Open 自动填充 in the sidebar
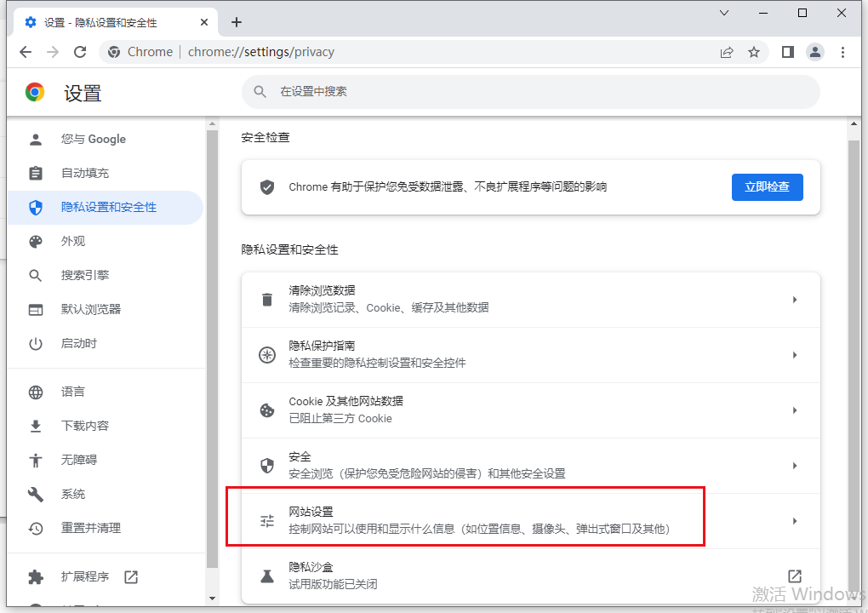This screenshot has width=868, height=613. click(x=106, y=174)
